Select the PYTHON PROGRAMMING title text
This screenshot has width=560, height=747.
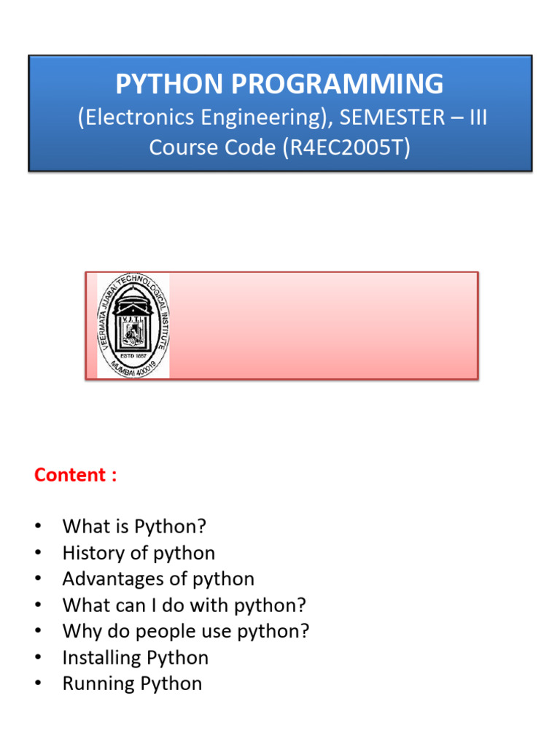pyautogui.click(x=279, y=84)
